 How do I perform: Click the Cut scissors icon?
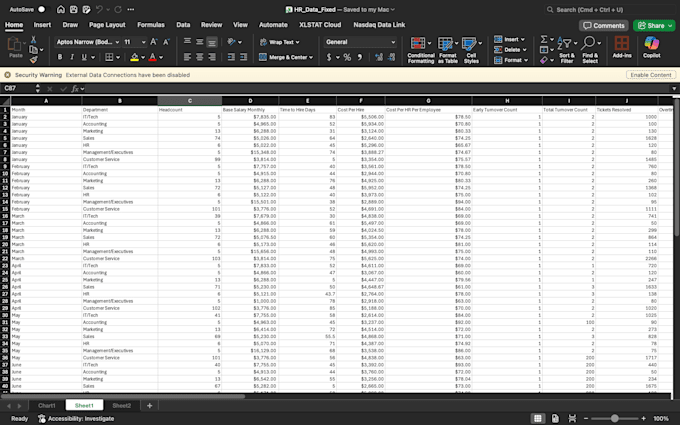pyautogui.click(x=33, y=39)
